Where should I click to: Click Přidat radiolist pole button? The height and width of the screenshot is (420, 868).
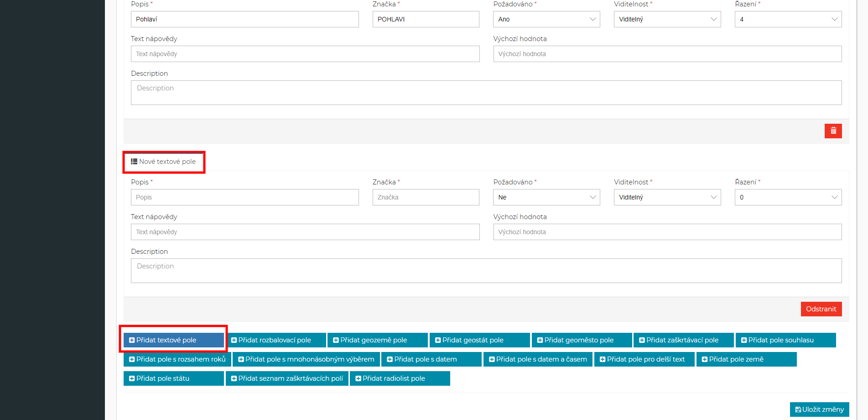click(400, 378)
